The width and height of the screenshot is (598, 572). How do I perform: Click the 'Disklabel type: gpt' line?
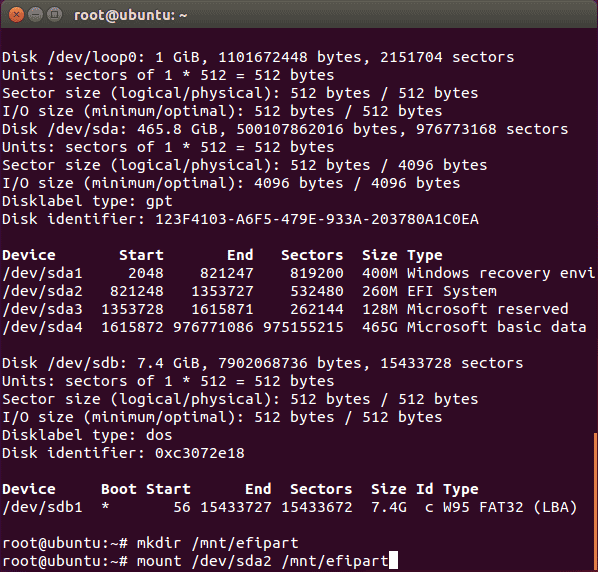(x=87, y=201)
